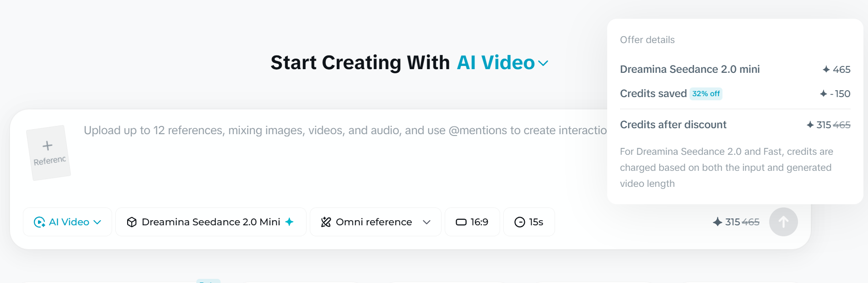Click the plus icon to add reference
Image resolution: width=868 pixels, height=283 pixels.
(48, 146)
